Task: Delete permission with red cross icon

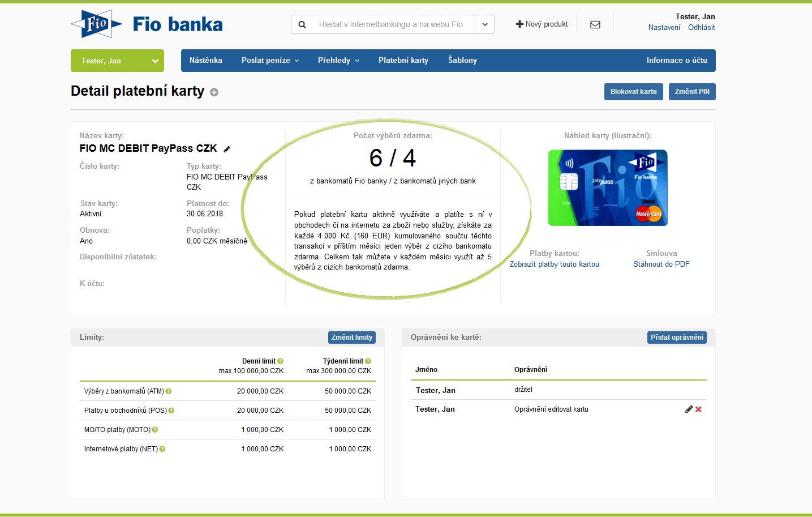Action: [x=699, y=409]
